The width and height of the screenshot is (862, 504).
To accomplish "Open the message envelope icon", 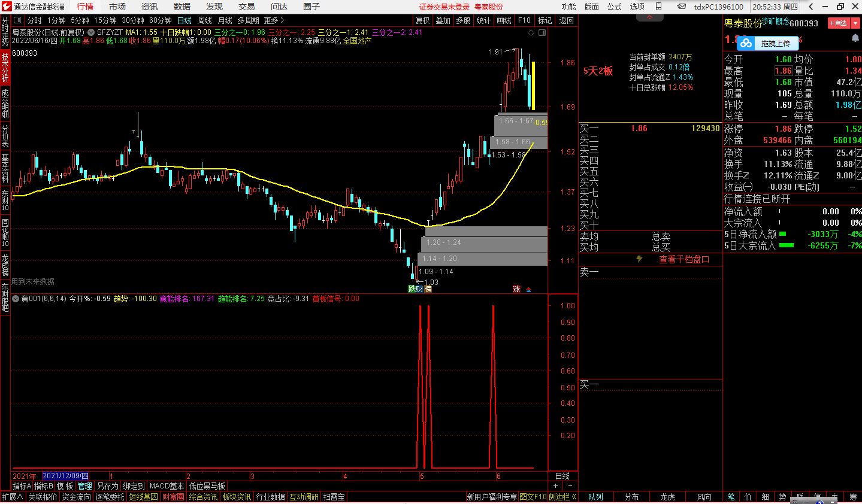I will [682, 7].
